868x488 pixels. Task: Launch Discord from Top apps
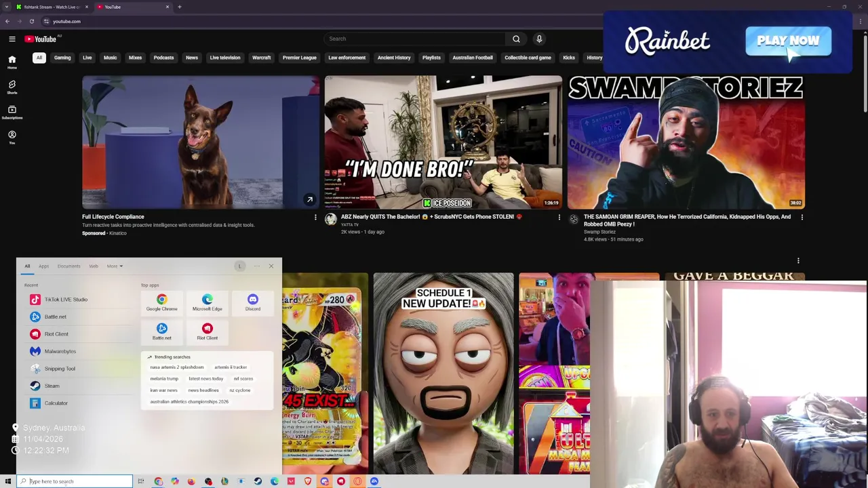(252, 302)
